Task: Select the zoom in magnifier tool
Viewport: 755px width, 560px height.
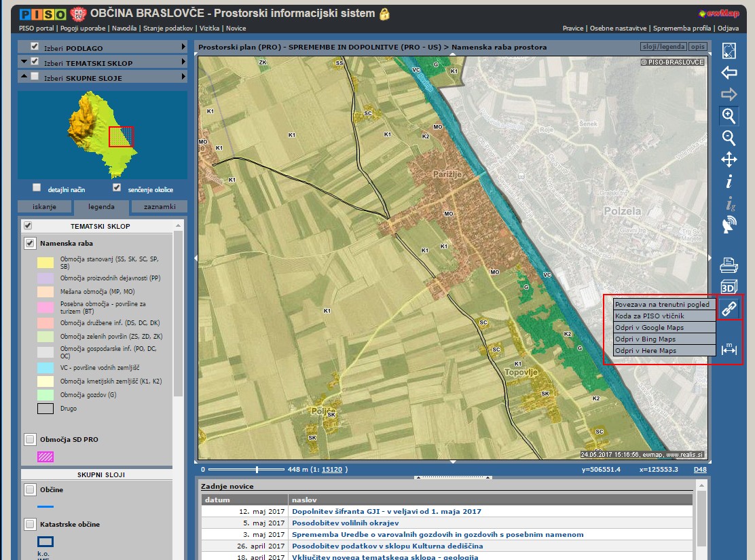Action: point(729,115)
